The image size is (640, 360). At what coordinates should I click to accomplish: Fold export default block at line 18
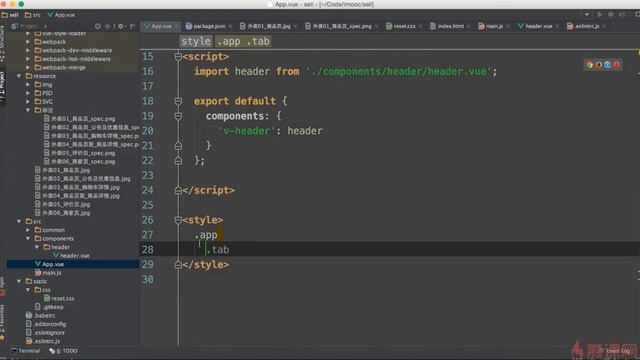(x=178, y=101)
